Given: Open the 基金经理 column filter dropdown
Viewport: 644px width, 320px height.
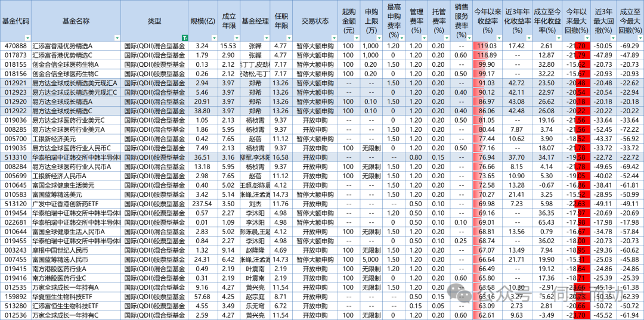Looking at the screenshot, I should pyautogui.click(x=265, y=38).
